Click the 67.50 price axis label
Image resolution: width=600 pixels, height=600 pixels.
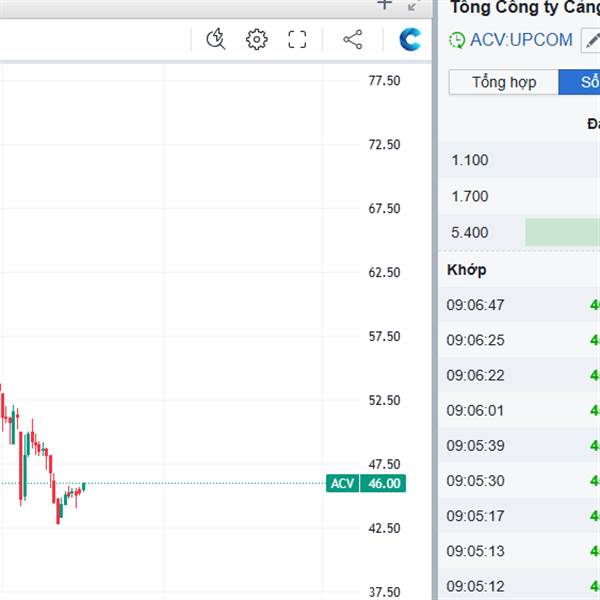(x=384, y=209)
